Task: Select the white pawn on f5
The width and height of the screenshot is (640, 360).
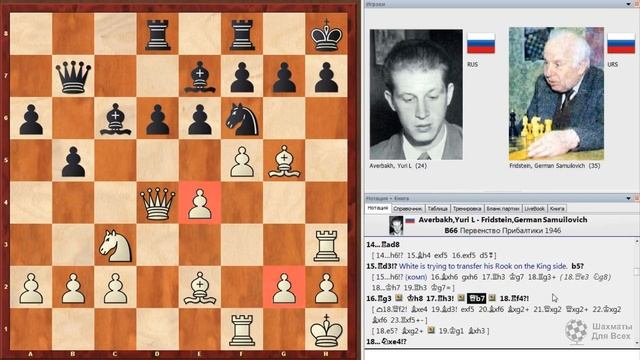Action: pyautogui.click(x=242, y=161)
